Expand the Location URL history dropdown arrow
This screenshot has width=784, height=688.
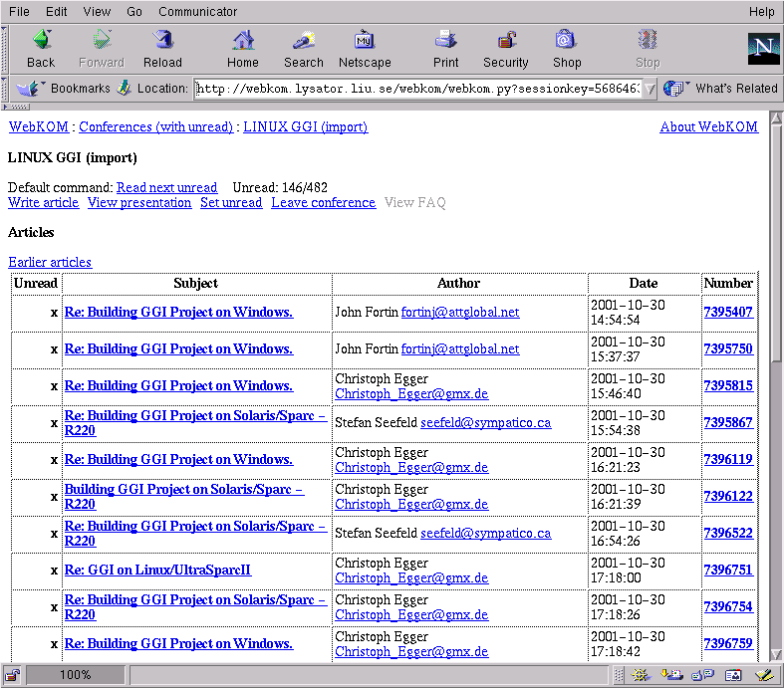[x=650, y=89]
